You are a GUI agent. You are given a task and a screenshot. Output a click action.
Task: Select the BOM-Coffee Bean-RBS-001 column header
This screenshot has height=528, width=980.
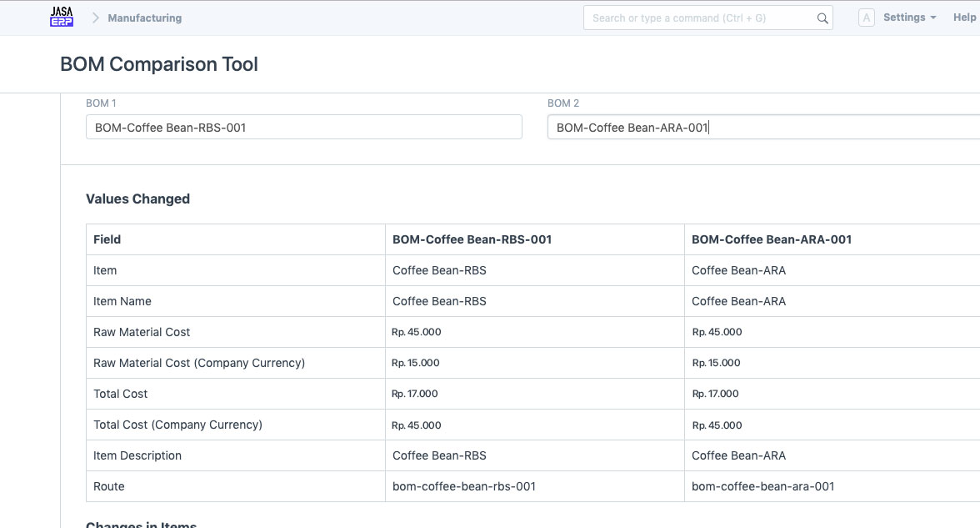(x=472, y=239)
